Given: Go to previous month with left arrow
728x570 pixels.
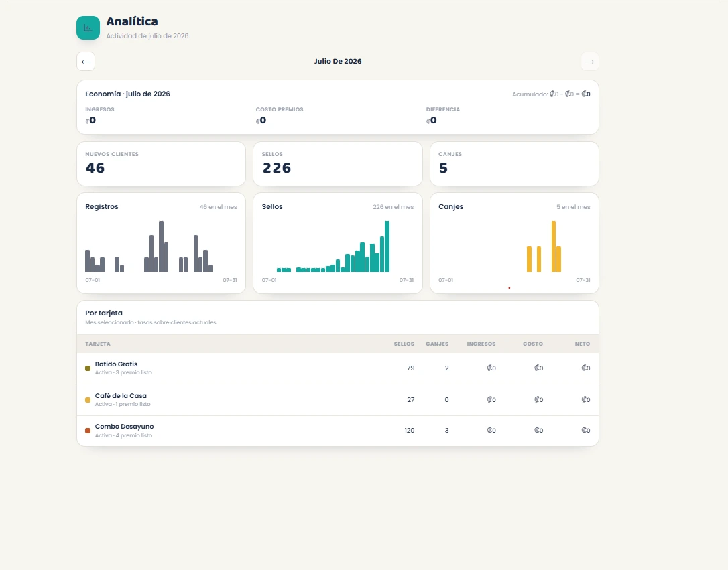Looking at the screenshot, I should tap(86, 61).
